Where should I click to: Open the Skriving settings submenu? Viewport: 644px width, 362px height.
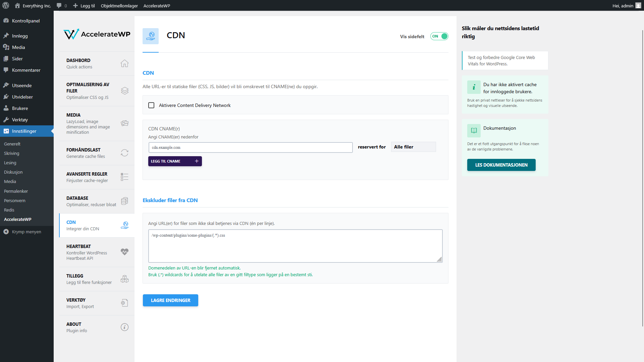11,153
